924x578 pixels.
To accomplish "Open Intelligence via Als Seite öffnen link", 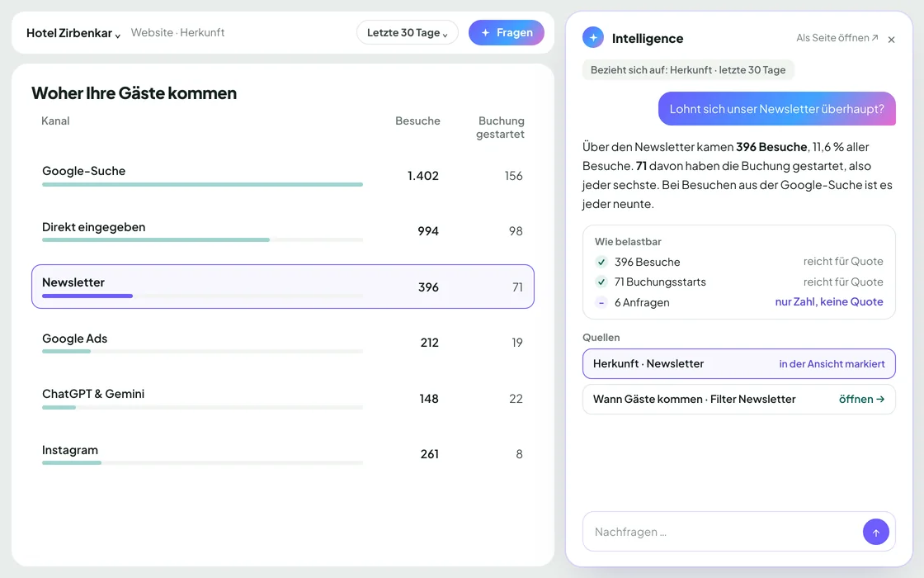I will pyautogui.click(x=837, y=38).
